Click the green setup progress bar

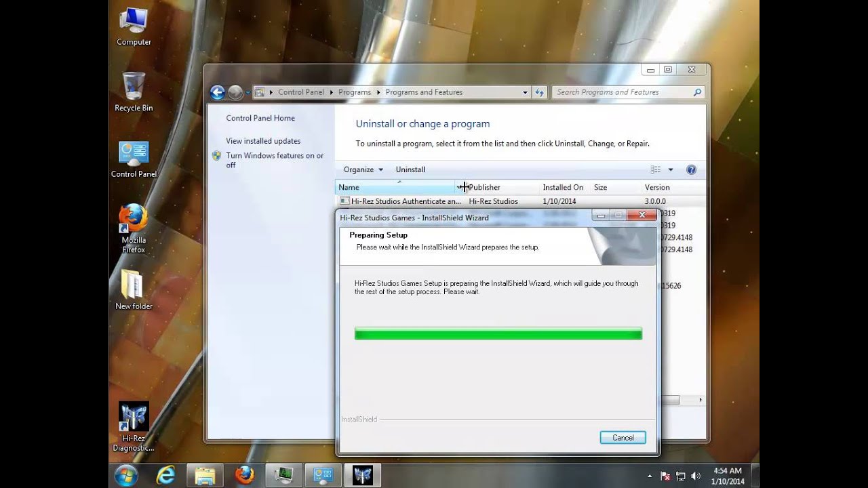click(498, 333)
